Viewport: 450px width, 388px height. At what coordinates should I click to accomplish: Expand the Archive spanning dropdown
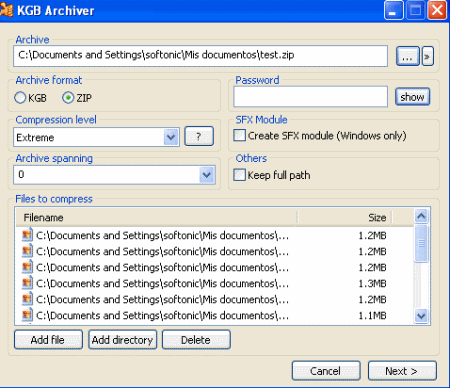207,175
